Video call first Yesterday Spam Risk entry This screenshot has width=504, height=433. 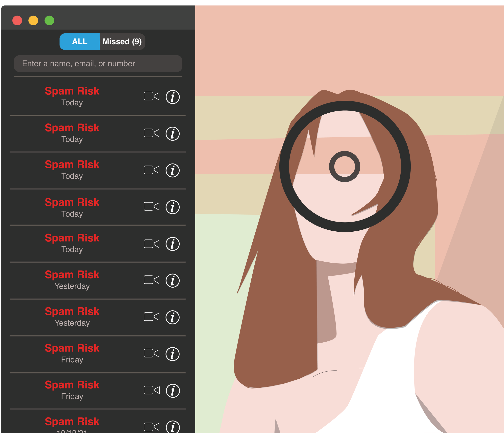151,280
